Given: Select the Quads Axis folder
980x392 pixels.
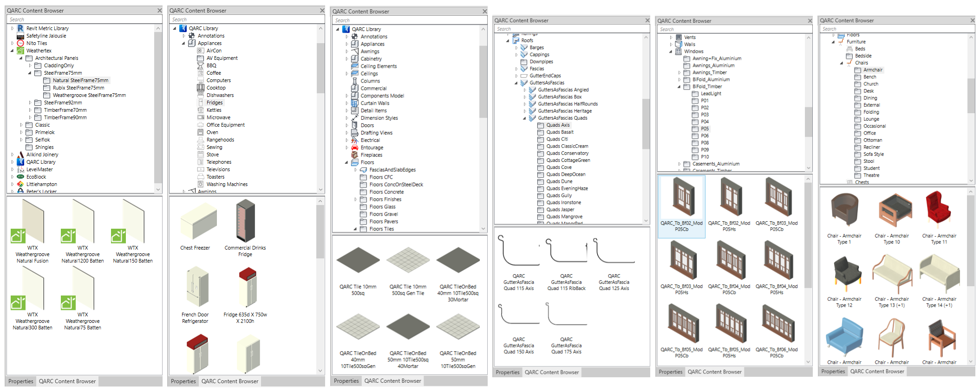Looking at the screenshot, I should coord(558,125).
